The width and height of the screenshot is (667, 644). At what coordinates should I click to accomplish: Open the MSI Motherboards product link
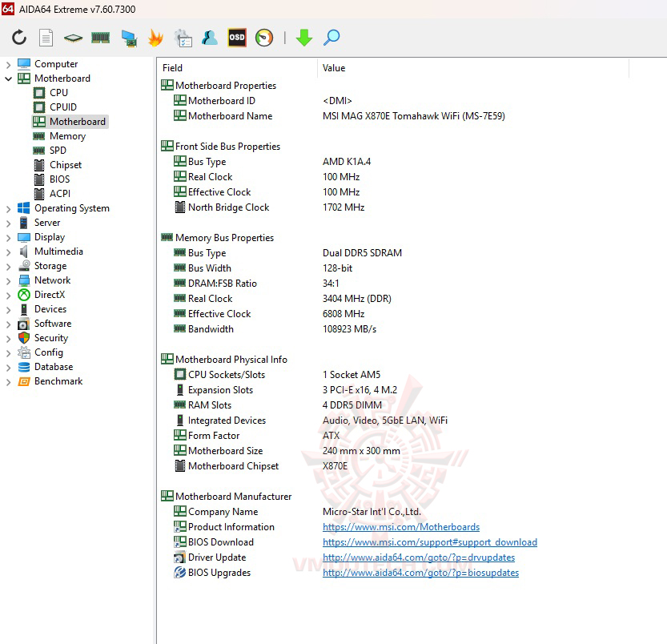pyautogui.click(x=401, y=527)
